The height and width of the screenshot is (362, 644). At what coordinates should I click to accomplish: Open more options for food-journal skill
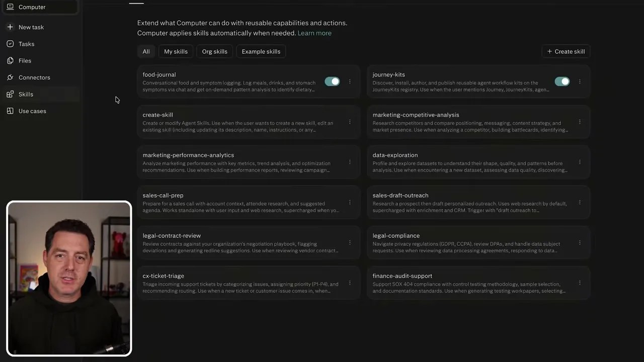350,81
